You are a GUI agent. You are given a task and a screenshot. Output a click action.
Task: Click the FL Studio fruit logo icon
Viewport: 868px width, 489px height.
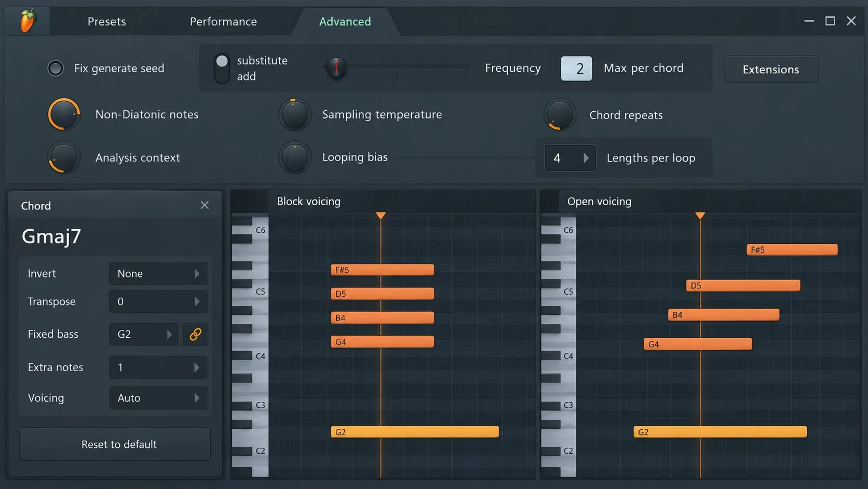coord(28,21)
